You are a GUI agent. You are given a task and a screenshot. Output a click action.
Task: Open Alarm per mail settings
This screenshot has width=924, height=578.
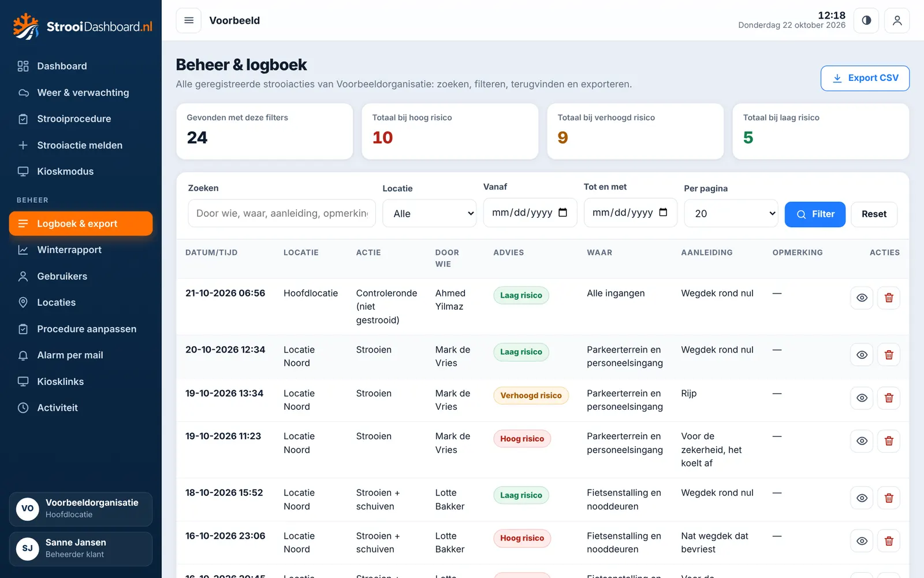coord(81,355)
